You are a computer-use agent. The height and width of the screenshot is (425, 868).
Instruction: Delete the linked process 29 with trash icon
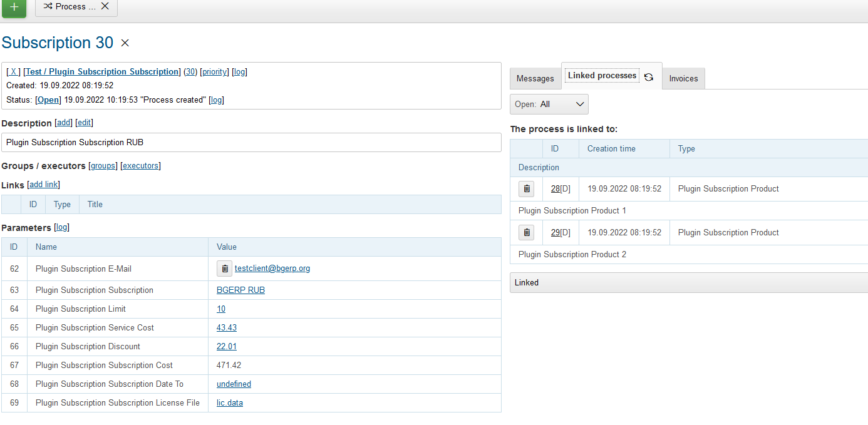click(x=527, y=233)
